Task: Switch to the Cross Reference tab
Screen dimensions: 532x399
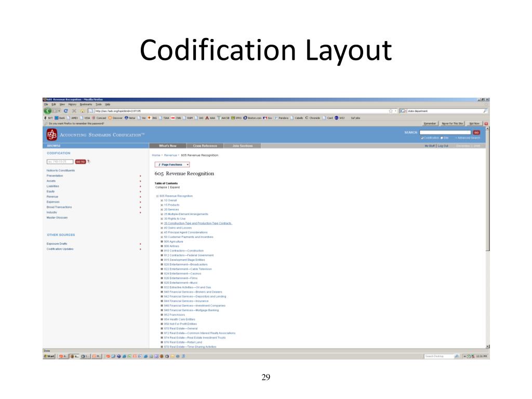Action: pos(205,146)
